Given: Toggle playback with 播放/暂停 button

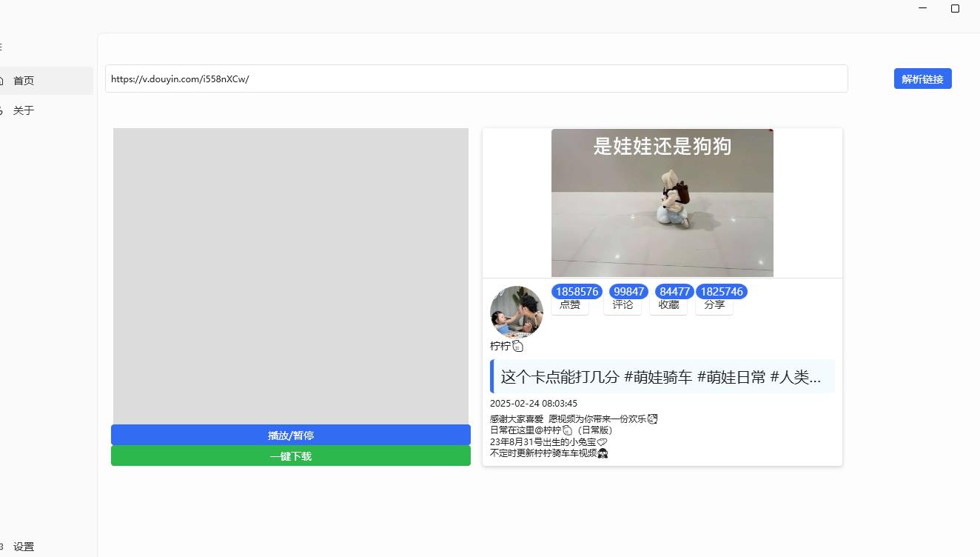Looking at the screenshot, I should (291, 436).
